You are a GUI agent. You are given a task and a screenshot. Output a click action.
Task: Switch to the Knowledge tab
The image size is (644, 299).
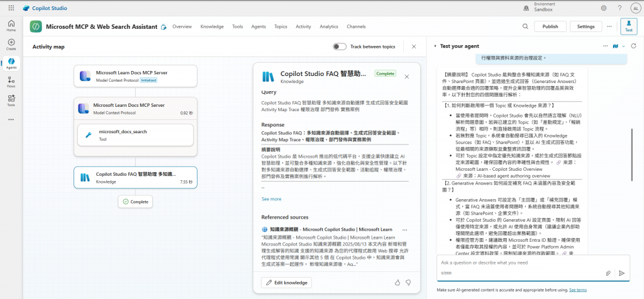(x=212, y=26)
